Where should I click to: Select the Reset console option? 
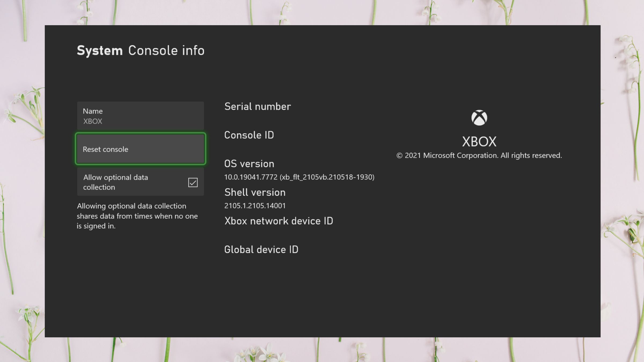click(140, 149)
